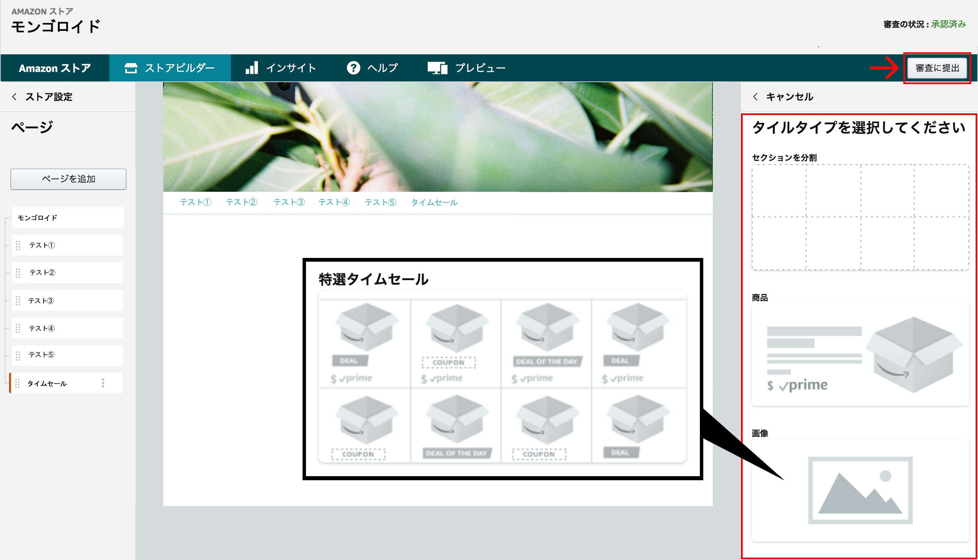Click テスト① link in store navigation
Image resolution: width=978 pixels, height=560 pixels.
(196, 202)
